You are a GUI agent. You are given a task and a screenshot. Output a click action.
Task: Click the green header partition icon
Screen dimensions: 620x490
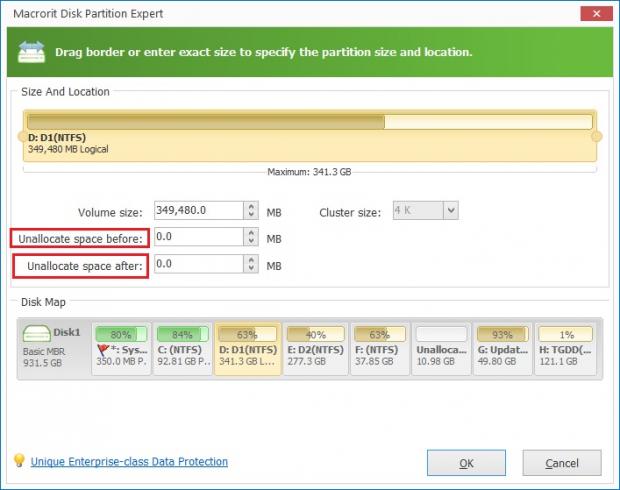[32, 52]
